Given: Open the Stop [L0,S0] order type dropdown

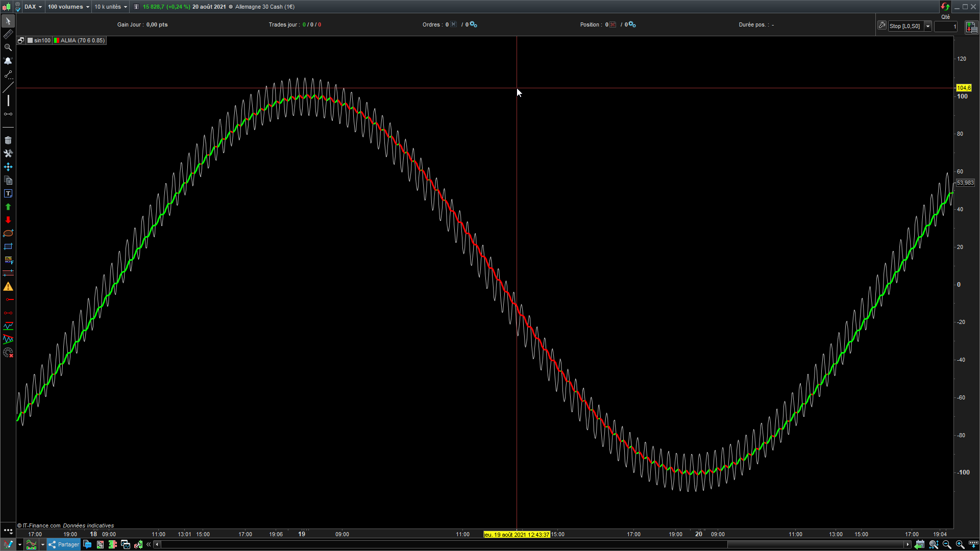Looking at the screenshot, I should 927,26.
